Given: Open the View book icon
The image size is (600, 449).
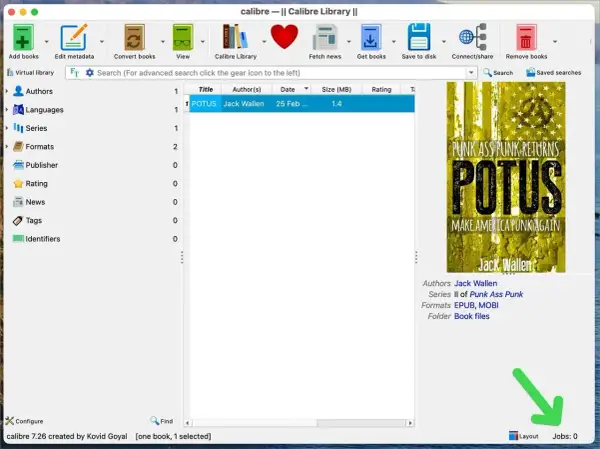Looking at the screenshot, I should tap(183, 38).
